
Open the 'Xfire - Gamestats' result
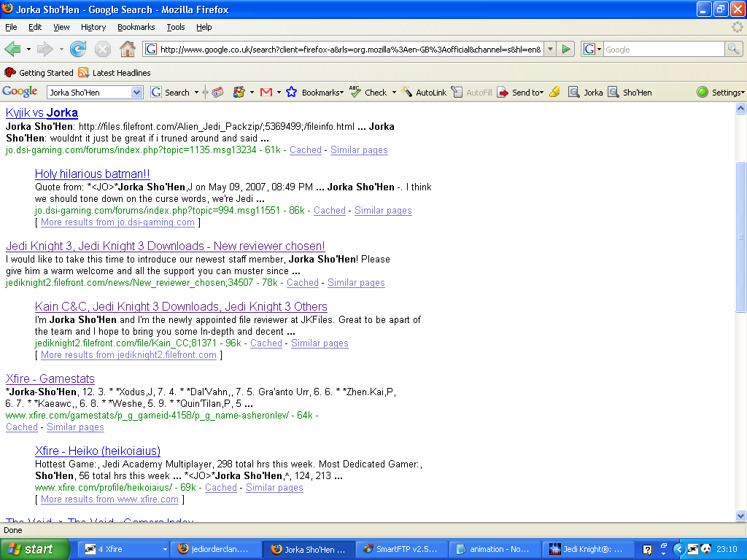(50, 379)
